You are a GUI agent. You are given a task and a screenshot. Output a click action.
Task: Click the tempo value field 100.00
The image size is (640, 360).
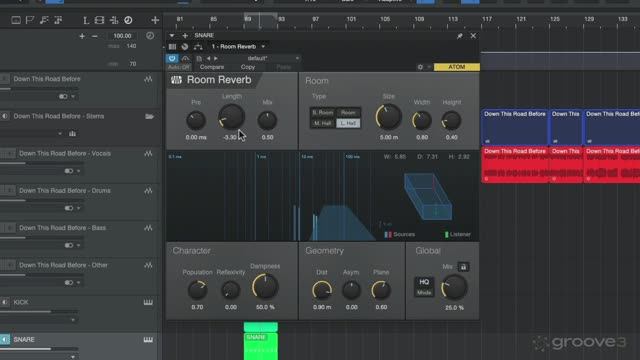(122, 36)
